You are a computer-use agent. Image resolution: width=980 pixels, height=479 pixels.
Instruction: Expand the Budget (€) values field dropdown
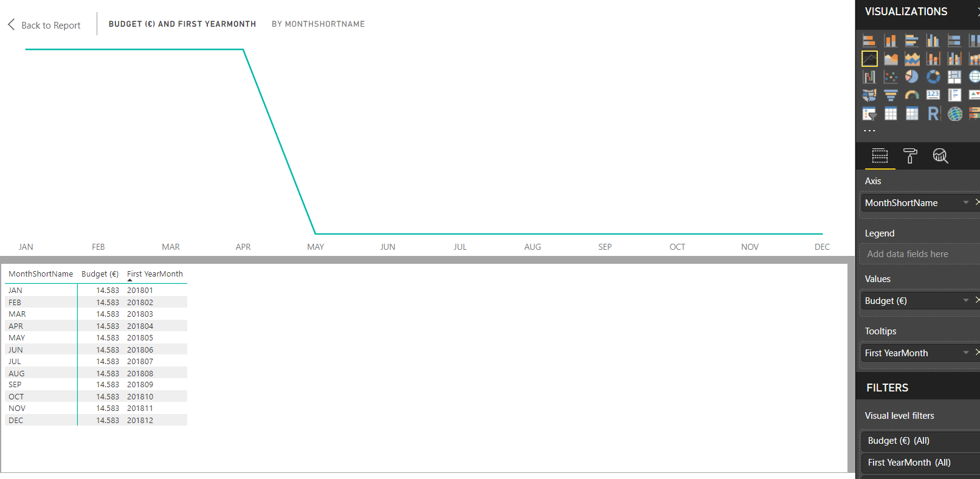click(x=966, y=300)
